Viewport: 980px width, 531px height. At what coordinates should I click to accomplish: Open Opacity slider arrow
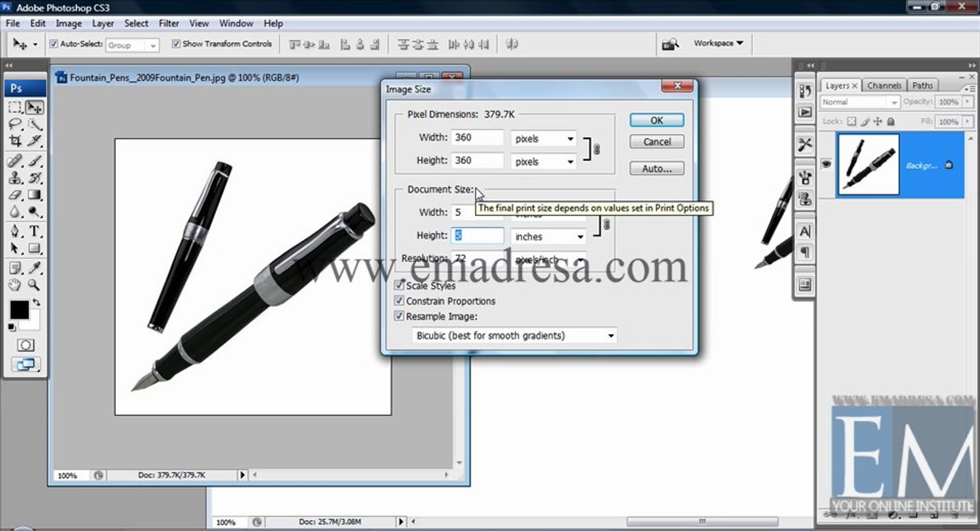(x=967, y=103)
